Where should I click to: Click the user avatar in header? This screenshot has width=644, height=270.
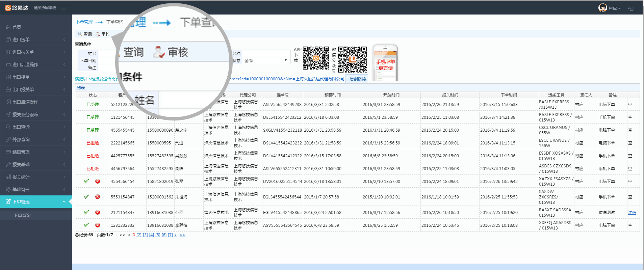tap(602, 8)
